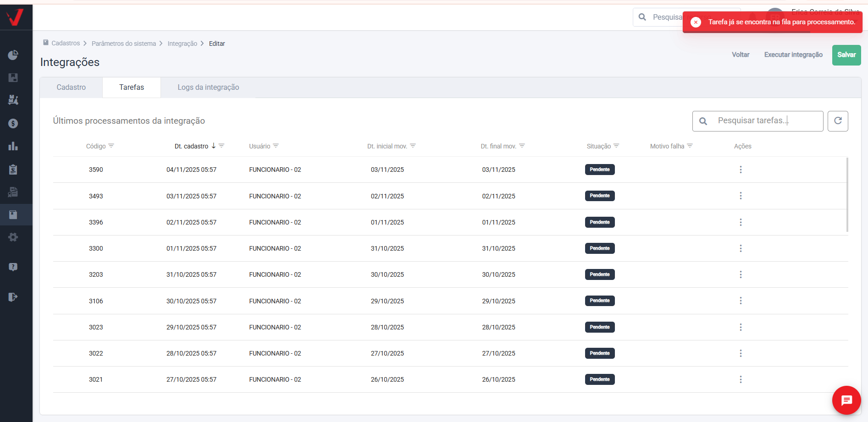This screenshot has width=868, height=422.
Task: Go to Parâmetros do sistema breadcrumb
Action: (124, 44)
